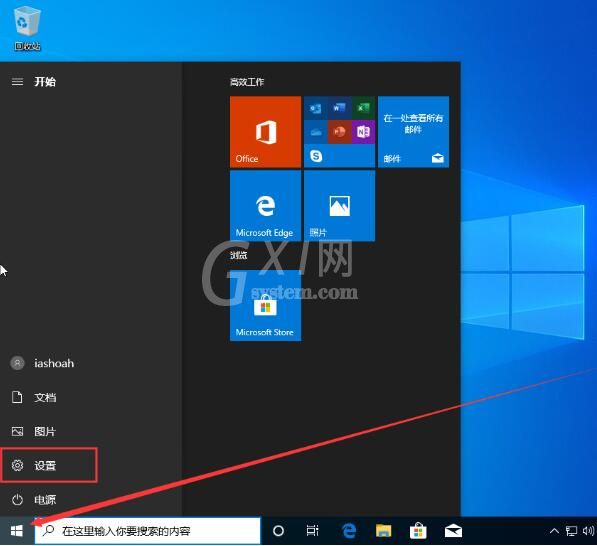Open Cortana circle on taskbar
The height and width of the screenshot is (546, 597).
pos(278,531)
